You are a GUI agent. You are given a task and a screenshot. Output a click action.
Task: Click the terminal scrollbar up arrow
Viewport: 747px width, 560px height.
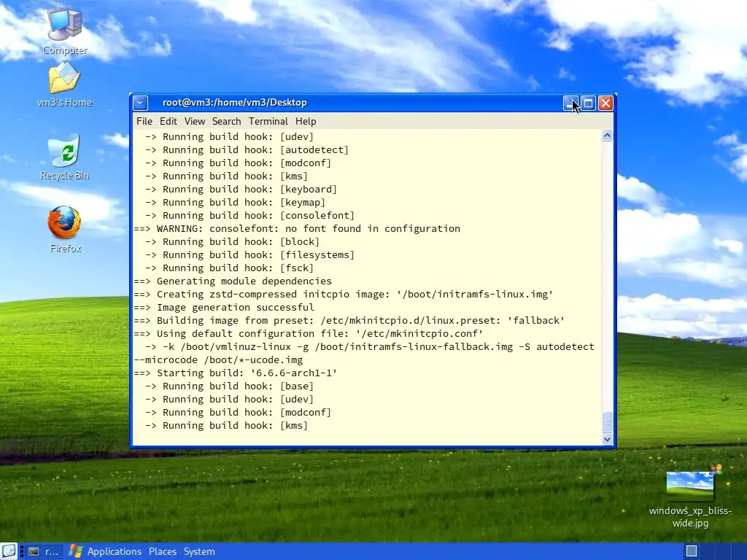click(607, 136)
